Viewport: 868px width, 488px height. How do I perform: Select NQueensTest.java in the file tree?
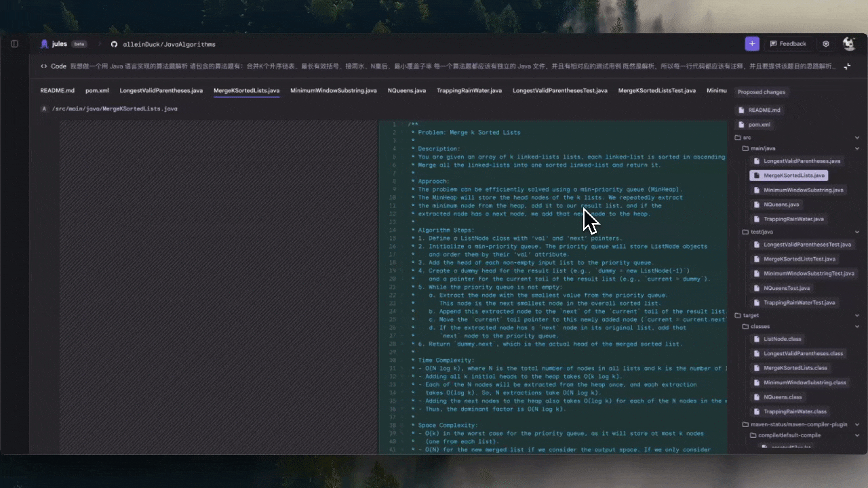781,288
